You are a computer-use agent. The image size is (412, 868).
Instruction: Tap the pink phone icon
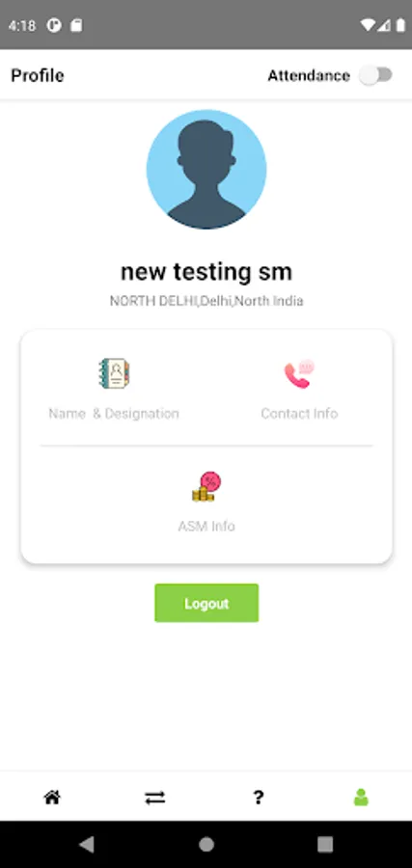click(x=299, y=374)
